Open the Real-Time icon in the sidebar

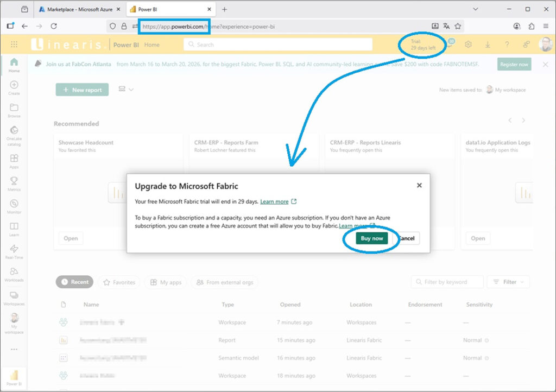[x=14, y=251]
